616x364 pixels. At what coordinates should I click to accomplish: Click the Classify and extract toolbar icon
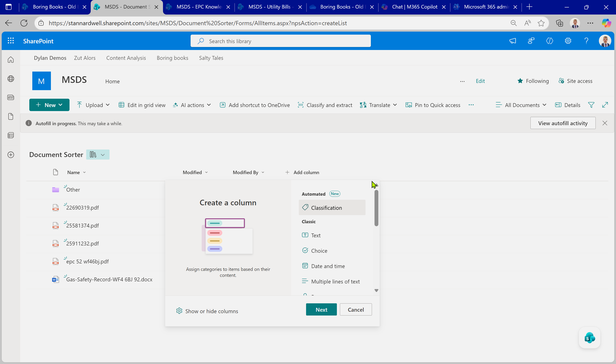[x=301, y=105]
